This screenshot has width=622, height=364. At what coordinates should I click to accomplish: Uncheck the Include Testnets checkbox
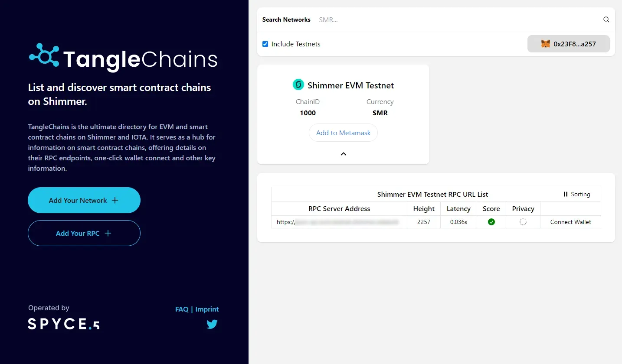(x=265, y=44)
